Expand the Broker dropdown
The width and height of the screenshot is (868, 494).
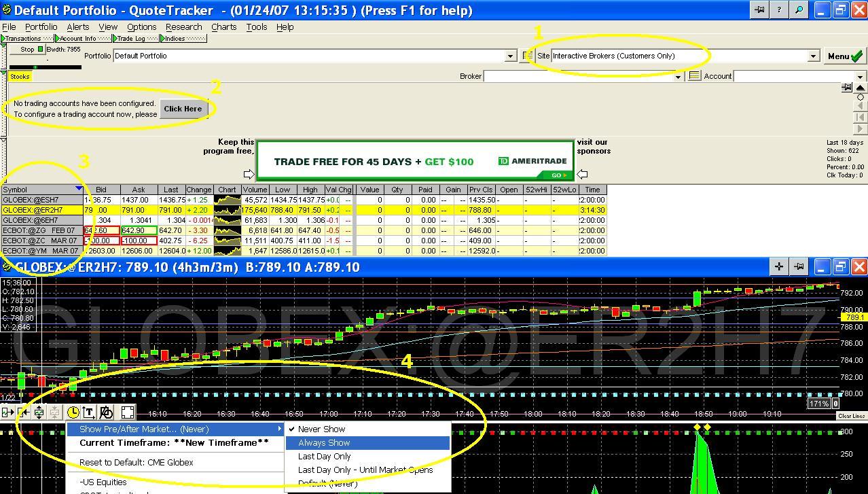[677, 77]
